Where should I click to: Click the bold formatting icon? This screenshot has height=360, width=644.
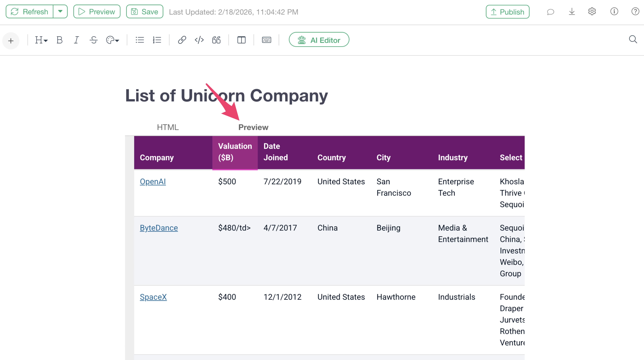click(59, 40)
